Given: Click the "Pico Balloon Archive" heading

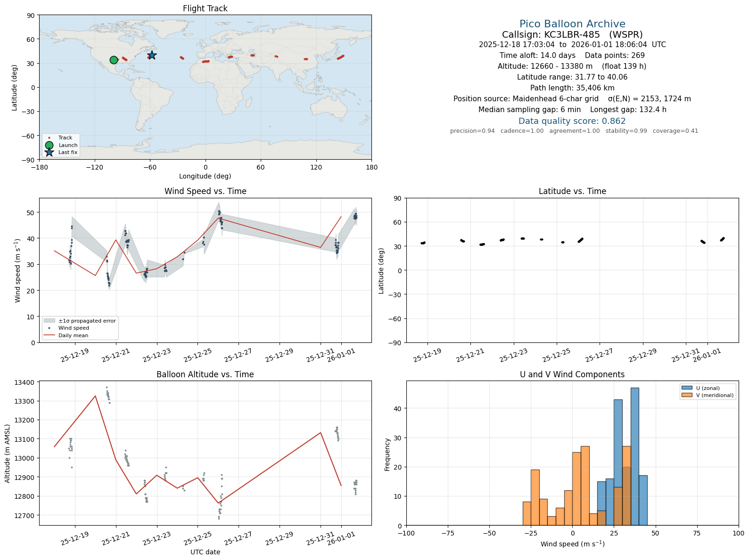Looking at the screenshot, I should [572, 24].
